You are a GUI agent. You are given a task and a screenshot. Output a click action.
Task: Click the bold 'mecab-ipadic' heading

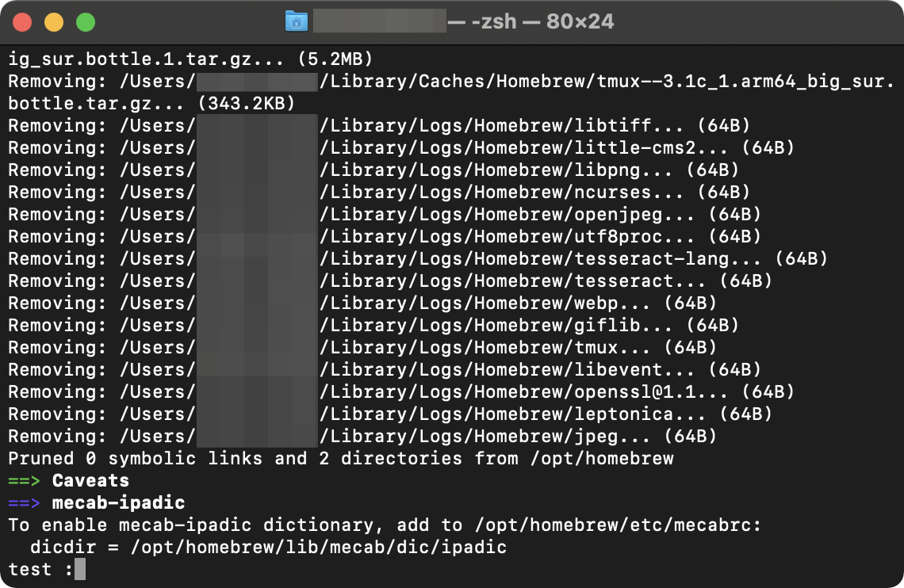pyautogui.click(x=119, y=502)
